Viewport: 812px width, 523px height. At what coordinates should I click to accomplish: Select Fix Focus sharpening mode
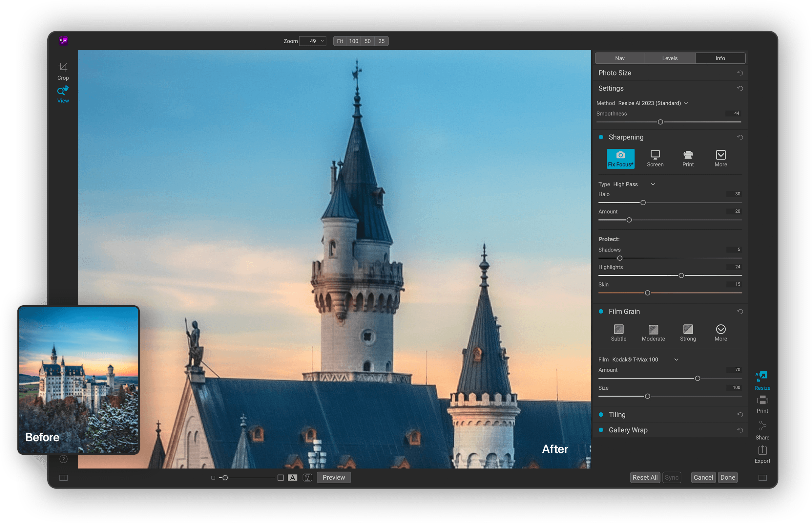620,159
